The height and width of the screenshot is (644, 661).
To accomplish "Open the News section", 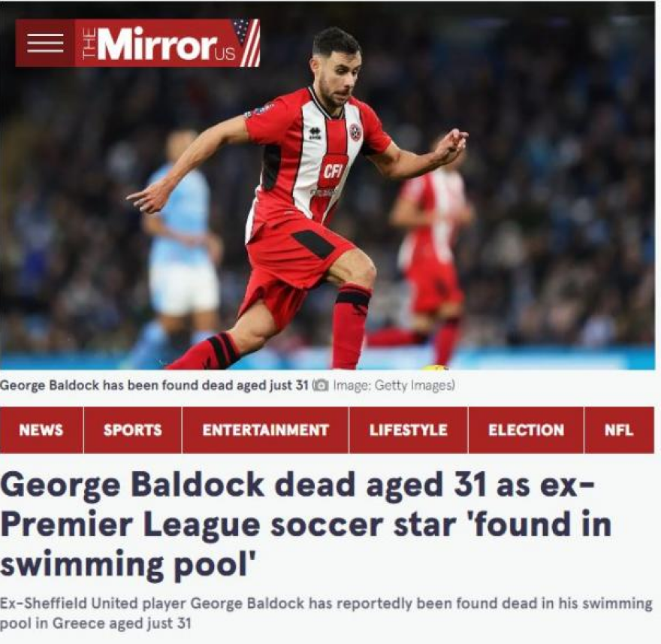I will coord(41,430).
